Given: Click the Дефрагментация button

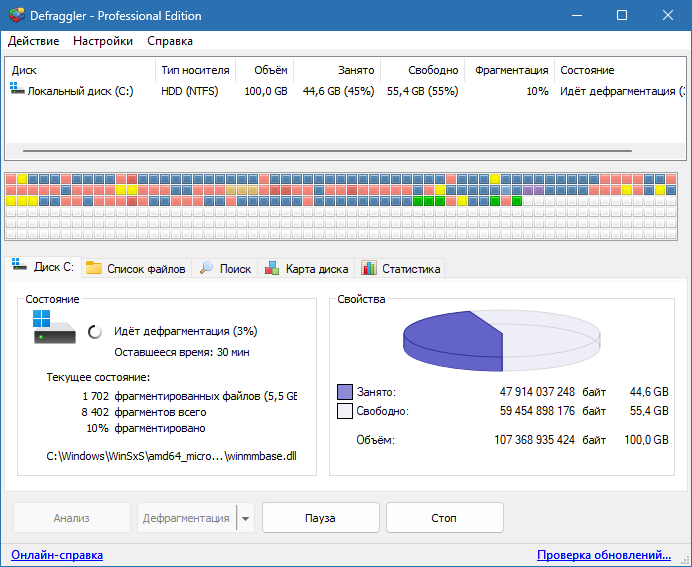Looking at the screenshot, I should coord(187,518).
